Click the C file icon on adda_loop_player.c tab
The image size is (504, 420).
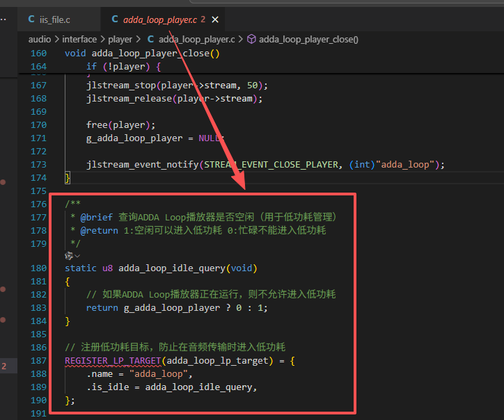pos(115,19)
